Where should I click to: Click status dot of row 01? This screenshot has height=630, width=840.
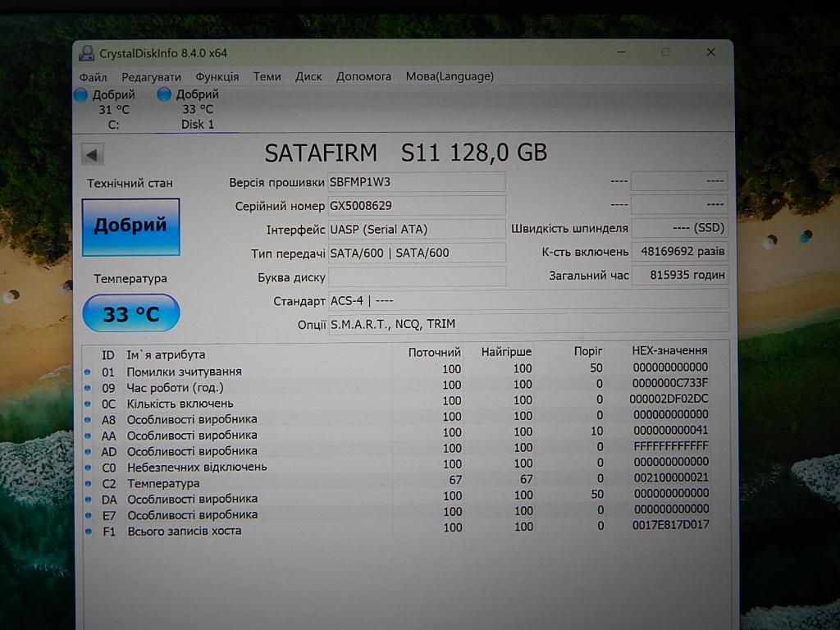click(87, 372)
